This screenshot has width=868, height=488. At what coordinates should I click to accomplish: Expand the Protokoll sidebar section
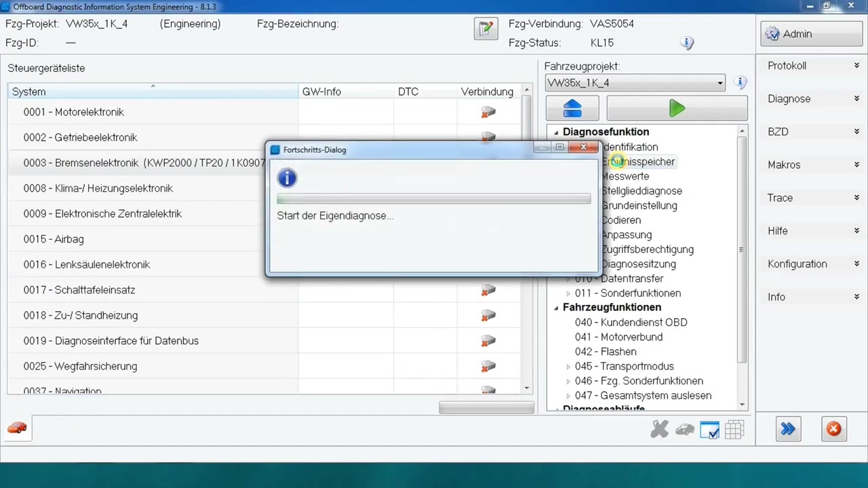pyautogui.click(x=812, y=66)
